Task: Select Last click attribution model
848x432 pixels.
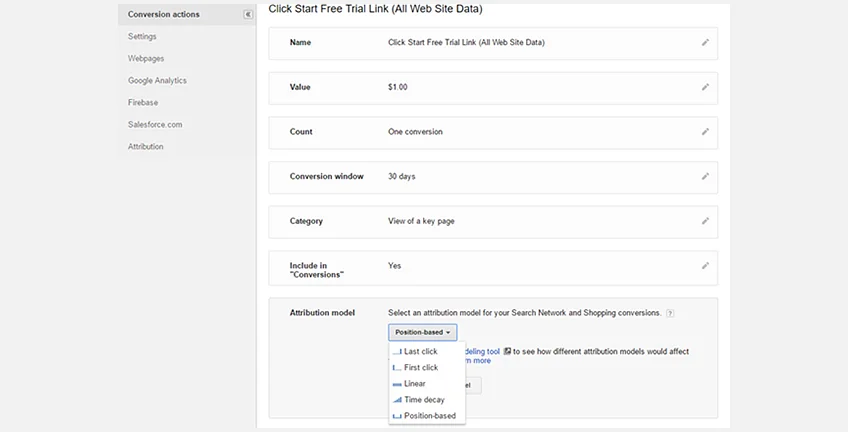Action: 420,352
